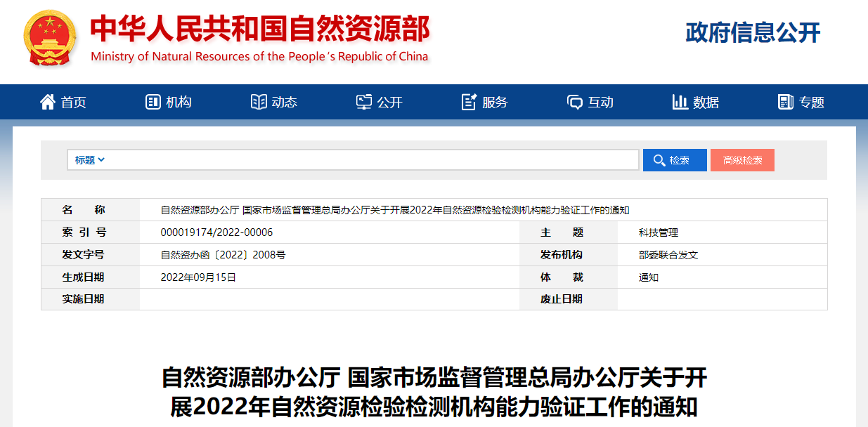Expand the 标题 search field dropdown

[x=90, y=160]
